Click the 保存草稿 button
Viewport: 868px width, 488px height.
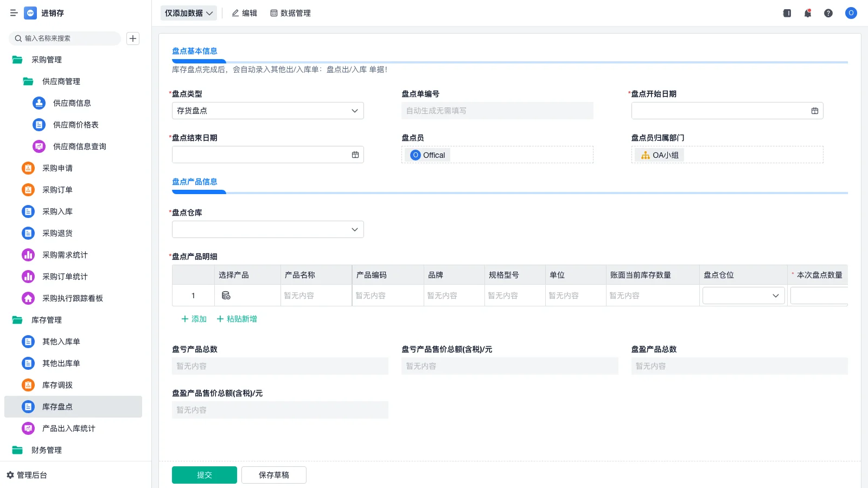tap(274, 475)
